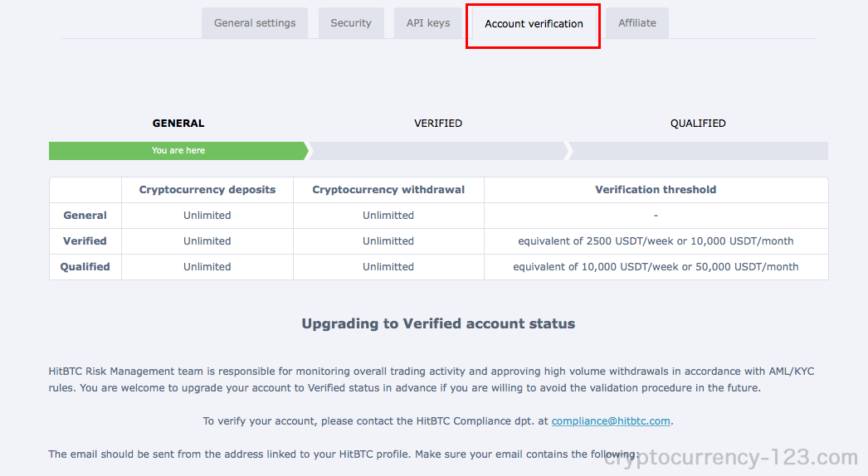Open the General settings tab

[255, 23]
